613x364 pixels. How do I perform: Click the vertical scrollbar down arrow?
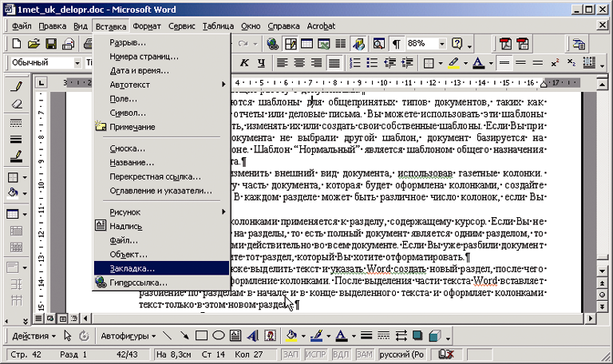tap(602, 271)
